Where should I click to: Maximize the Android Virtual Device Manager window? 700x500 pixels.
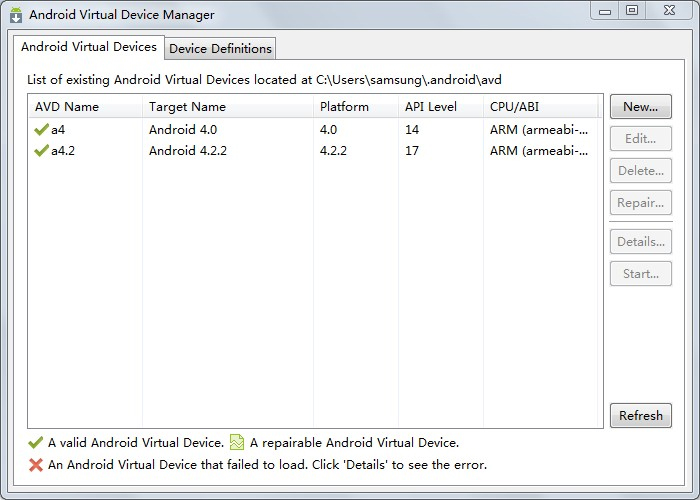click(x=632, y=11)
